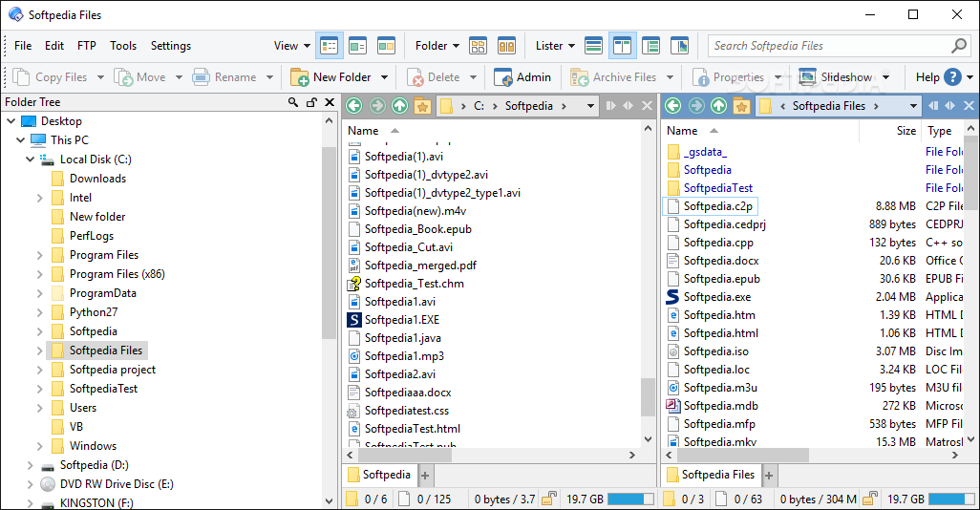Click the magnifier icon in Folder Tree header
The height and width of the screenshot is (510, 980).
click(x=293, y=102)
